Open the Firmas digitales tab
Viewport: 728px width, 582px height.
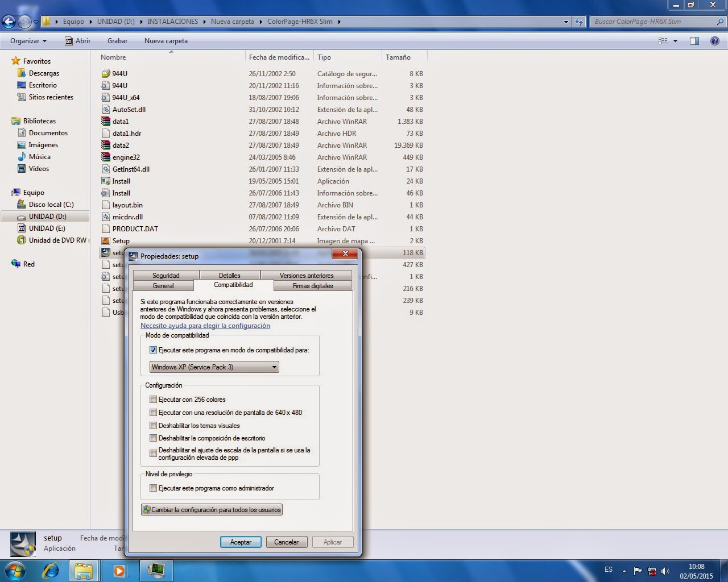pos(313,286)
